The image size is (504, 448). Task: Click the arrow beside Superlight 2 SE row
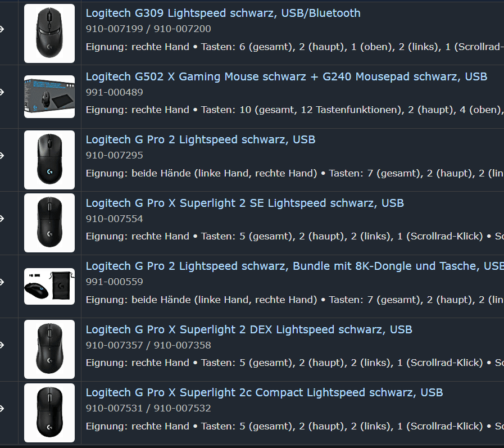point(2,219)
